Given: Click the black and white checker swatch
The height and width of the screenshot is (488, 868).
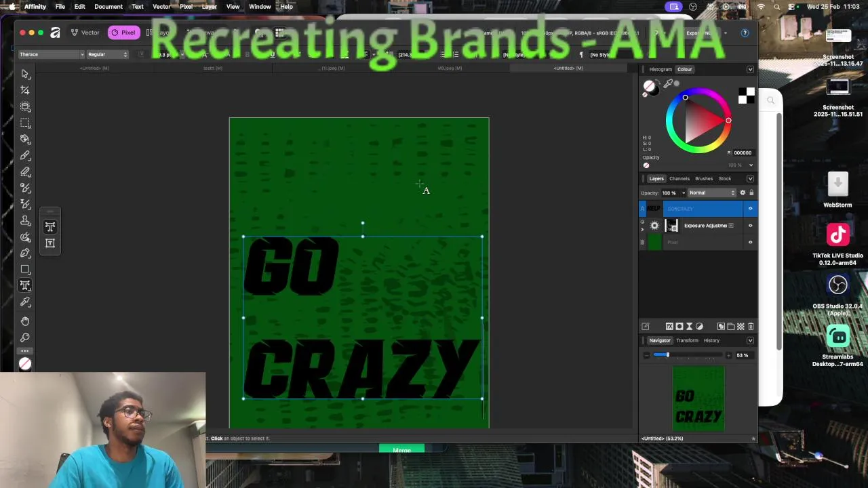Looking at the screenshot, I should [x=746, y=96].
